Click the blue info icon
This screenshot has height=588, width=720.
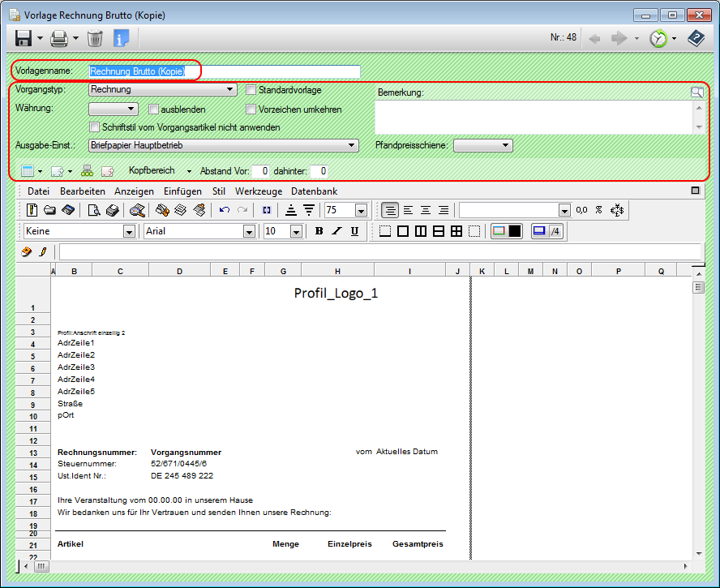tap(122, 38)
